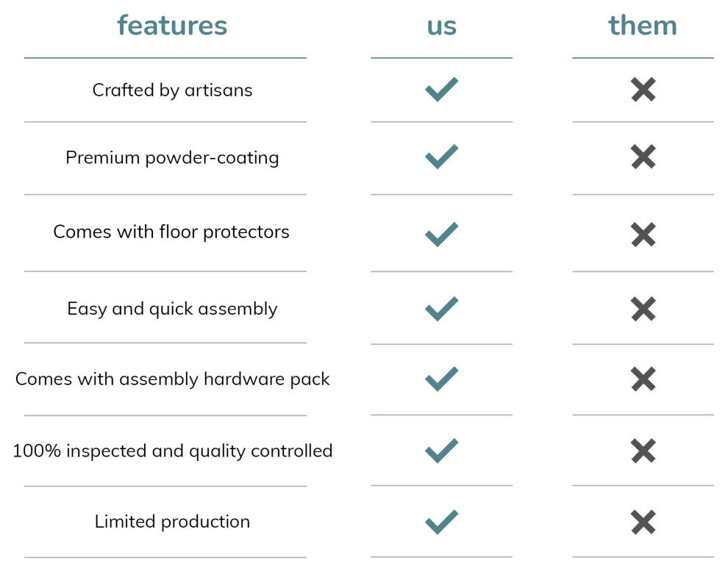Click the Comes with floor protectors label
Viewport: 728px width, 572px height.
coord(171,232)
